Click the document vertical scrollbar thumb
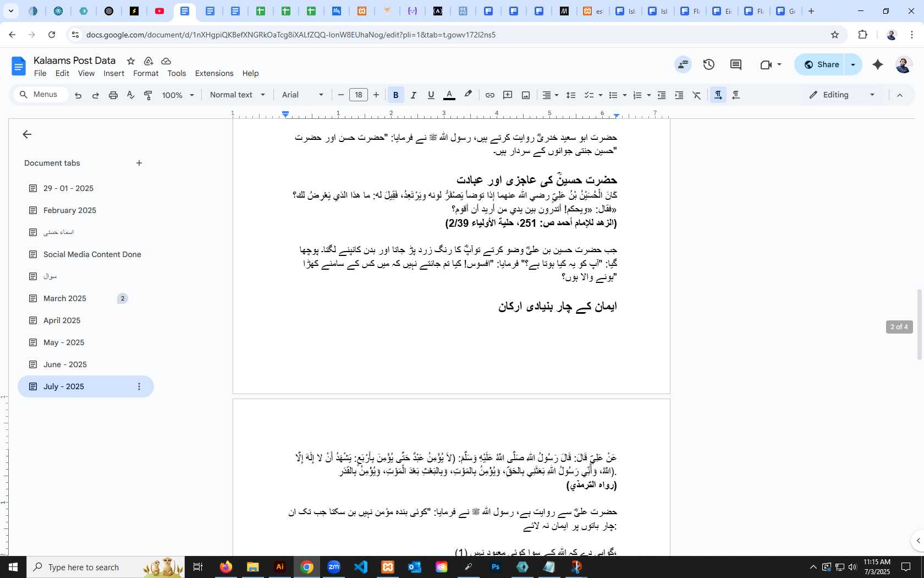The height and width of the screenshot is (578, 924). tap(919, 324)
